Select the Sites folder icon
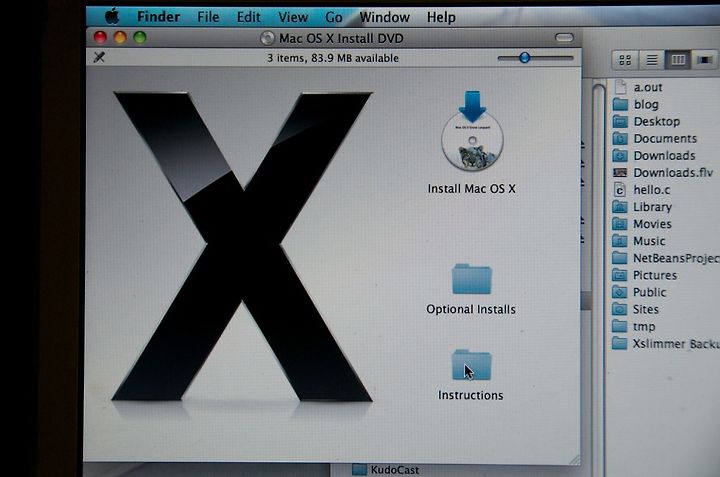The height and width of the screenshot is (477, 720). click(619, 309)
